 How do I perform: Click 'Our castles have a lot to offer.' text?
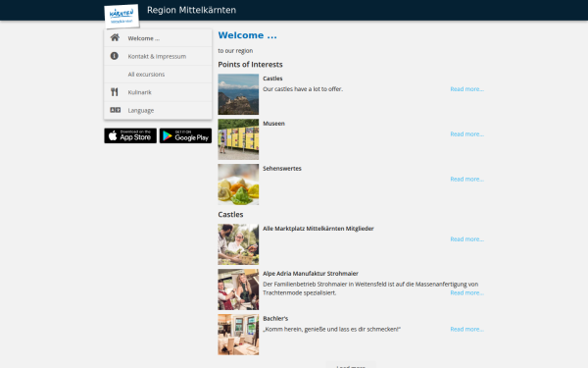click(303, 89)
